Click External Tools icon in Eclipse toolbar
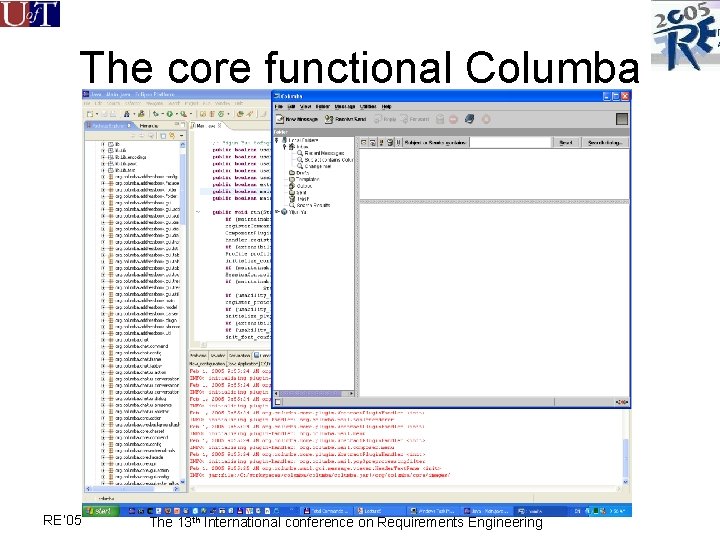 tap(184, 114)
